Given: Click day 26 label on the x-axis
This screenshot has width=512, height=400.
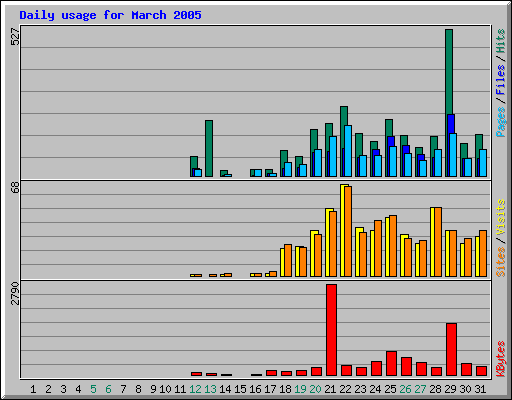Looking at the screenshot, I should pos(405,389).
